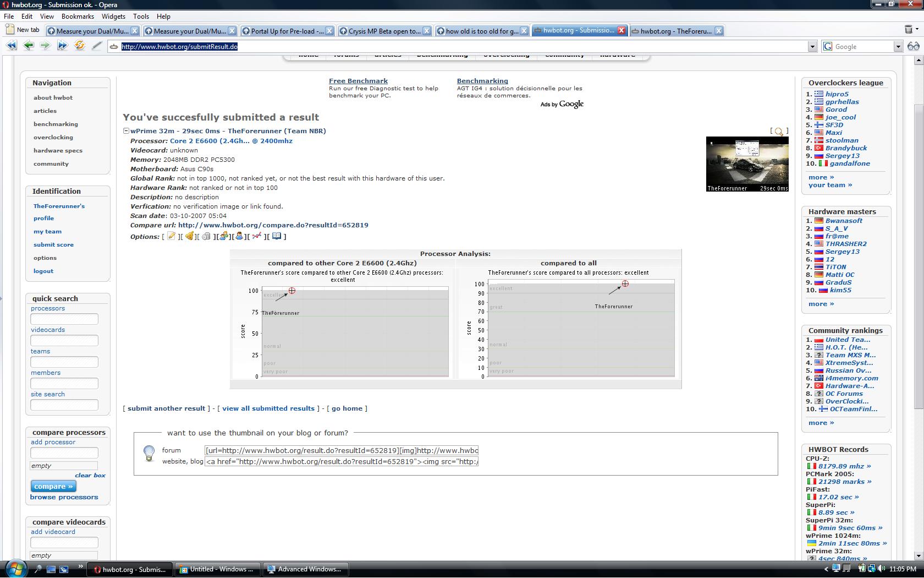Open the Google search engine dropdown
Image resolution: width=924 pixels, height=578 pixels.
pos(898,47)
